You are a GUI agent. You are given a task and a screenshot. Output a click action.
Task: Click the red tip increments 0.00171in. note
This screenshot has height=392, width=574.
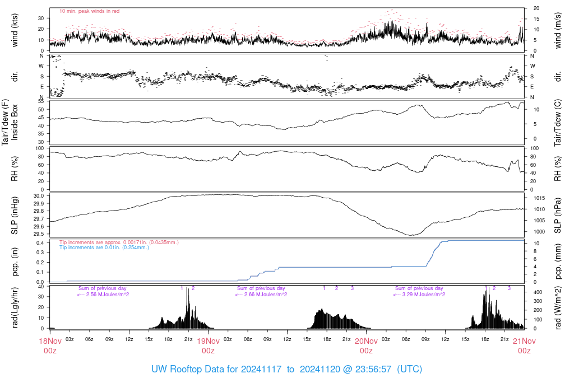119,242
